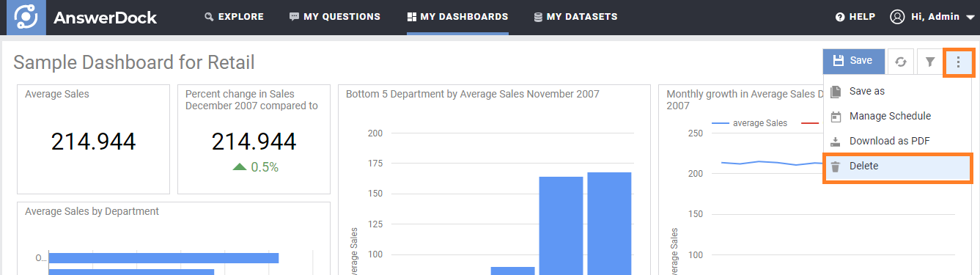Refresh the dashboard data
Screen dimensions: 980x275
click(x=901, y=62)
